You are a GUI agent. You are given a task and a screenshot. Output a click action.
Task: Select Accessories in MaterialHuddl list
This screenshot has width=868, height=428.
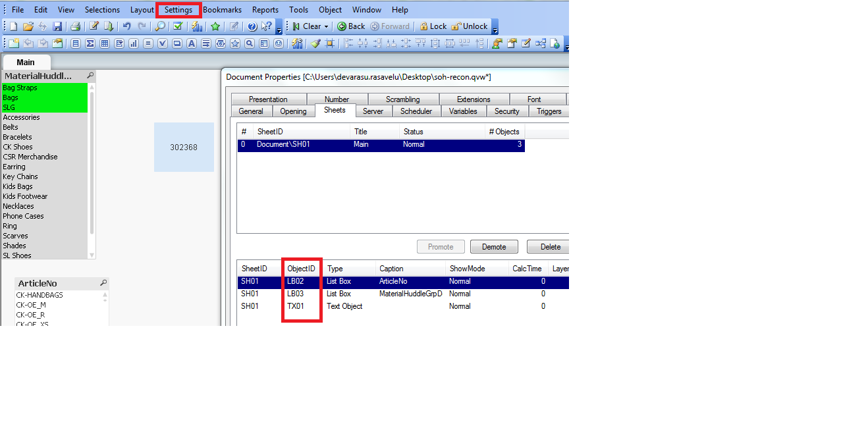click(44, 117)
